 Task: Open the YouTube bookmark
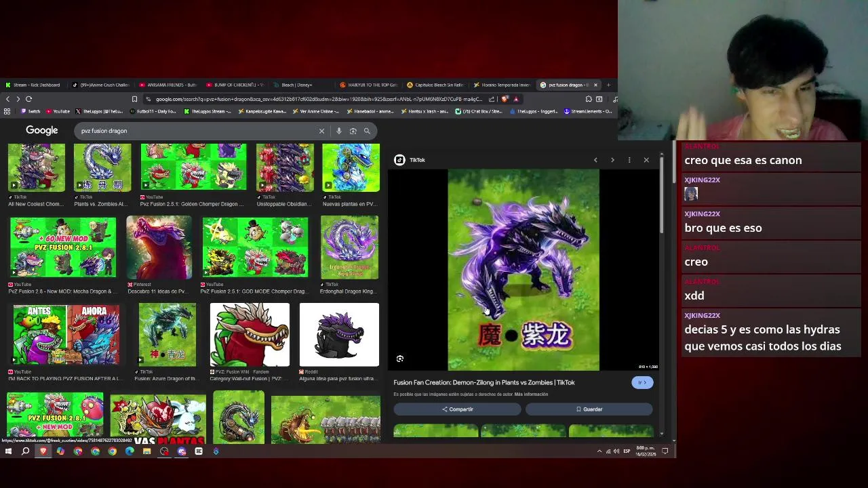[x=58, y=111]
